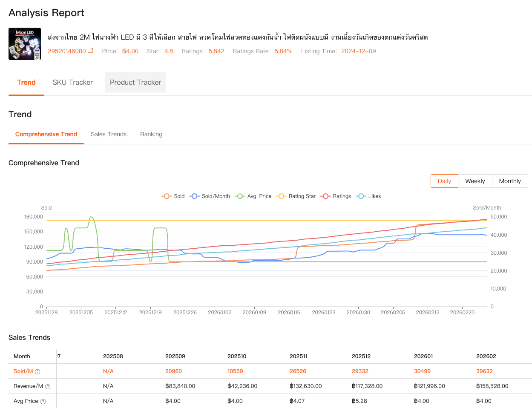Open the SKU Tracker tab
Screen dimensions: 532x408
[x=73, y=82]
